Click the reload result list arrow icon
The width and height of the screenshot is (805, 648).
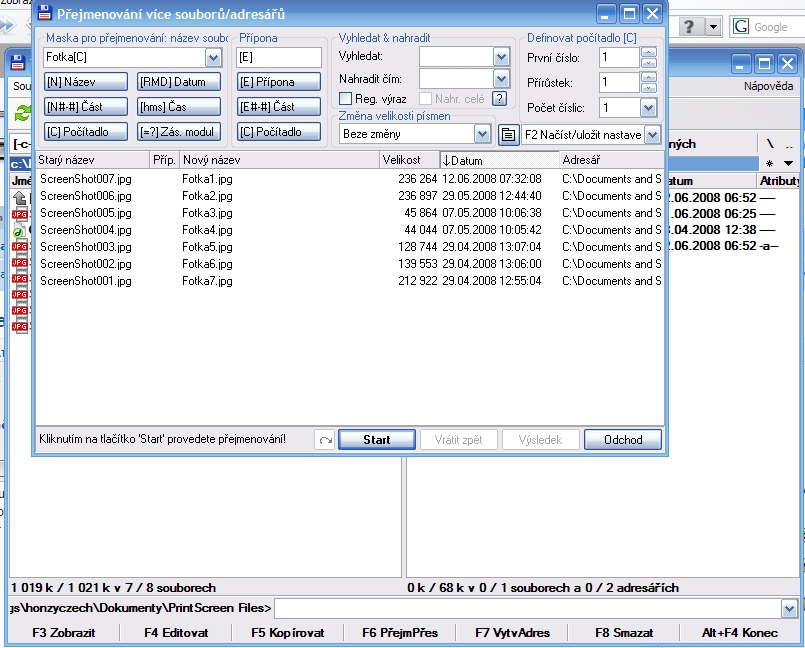pyautogui.click(x=325, y=440)
